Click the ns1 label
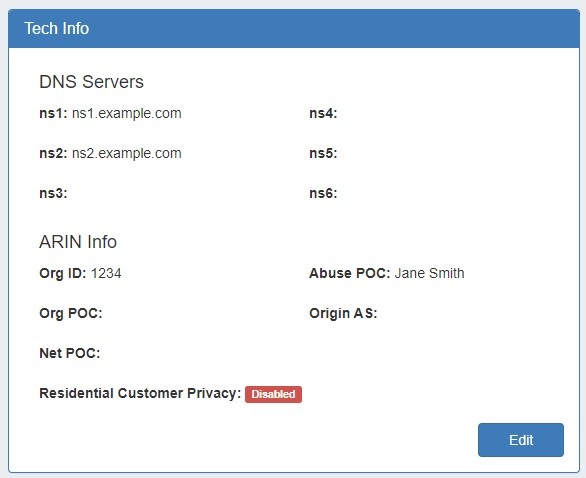Image resolution: width=586 pixels, height=478 pixels. click(x=53, y=113)
